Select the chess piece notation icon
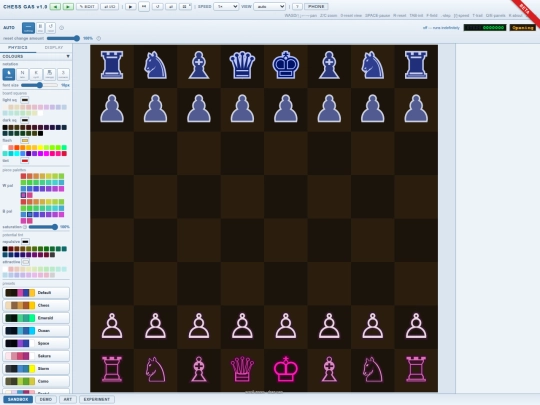 pos(9,74)
